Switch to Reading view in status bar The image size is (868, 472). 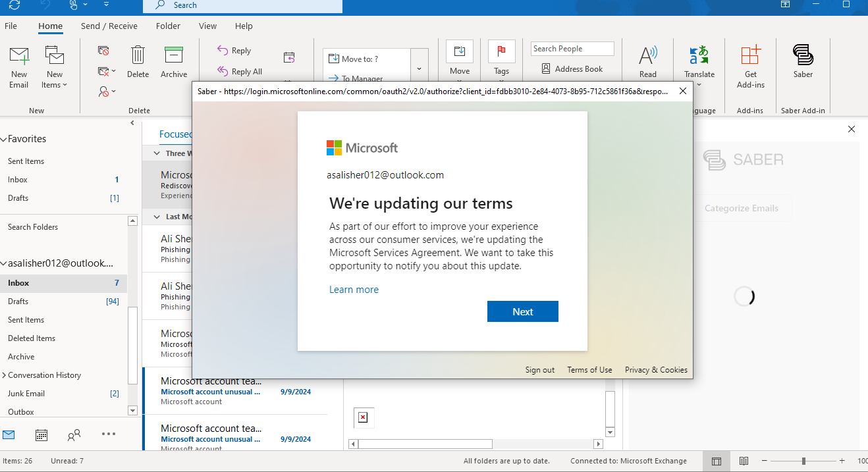click(x=744, y=461)
